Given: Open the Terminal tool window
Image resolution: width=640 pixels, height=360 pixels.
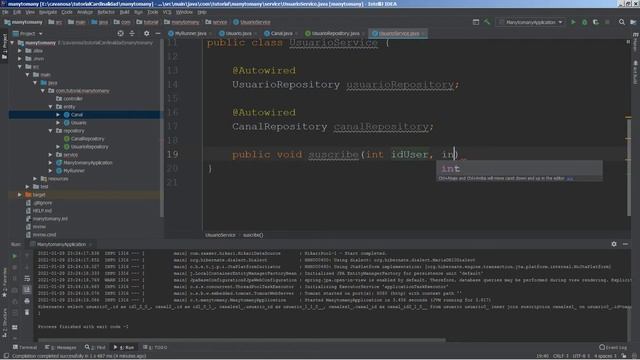Looking at the screenshot, I should tap(25, 347).
